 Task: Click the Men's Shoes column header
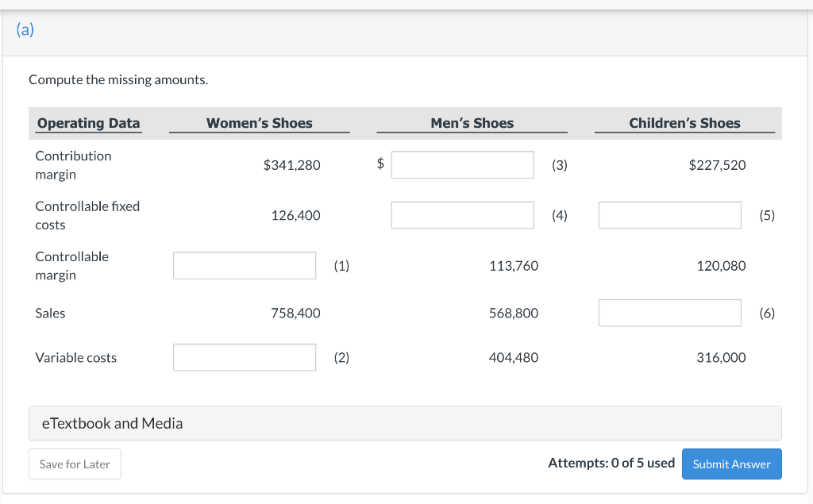472,123
